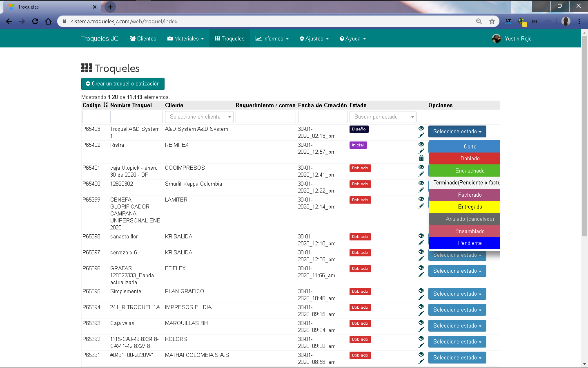Click the Nombre Troquel filter field

point(136,117)
